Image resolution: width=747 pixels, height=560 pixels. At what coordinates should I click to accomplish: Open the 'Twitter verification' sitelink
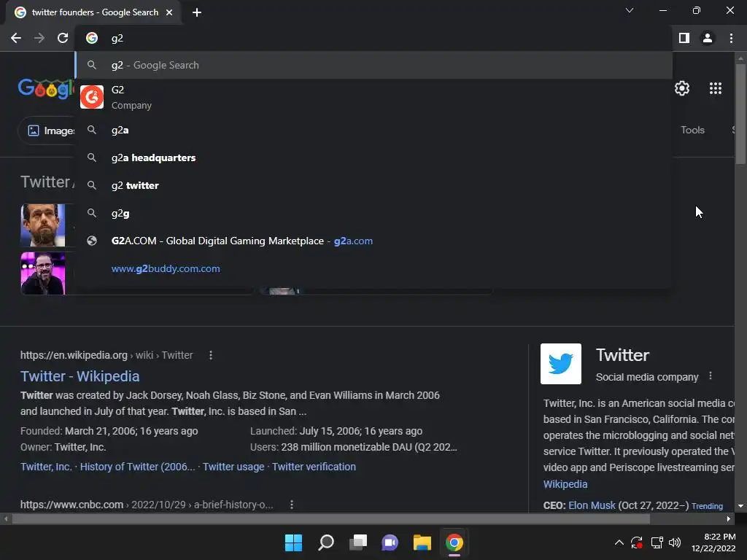[x=314, y=467]
